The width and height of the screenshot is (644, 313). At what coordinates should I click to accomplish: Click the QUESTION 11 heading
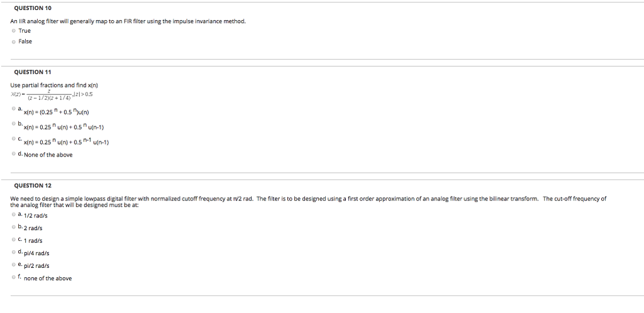(33, 72)
